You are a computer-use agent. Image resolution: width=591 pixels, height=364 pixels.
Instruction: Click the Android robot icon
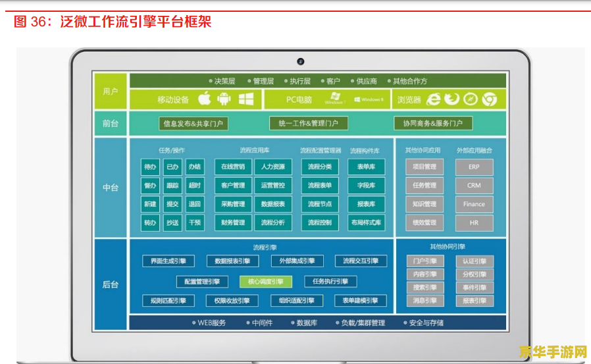tap(224, 99)
